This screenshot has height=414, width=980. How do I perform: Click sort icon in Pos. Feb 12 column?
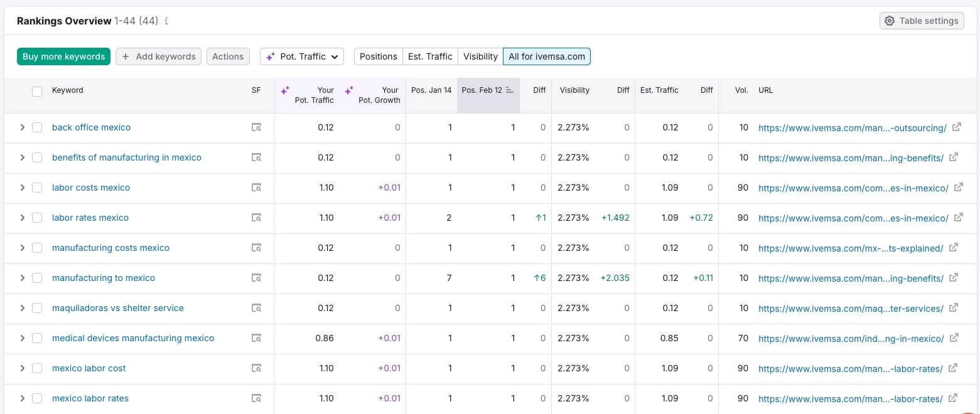pyautogui.click(x=510, y=90)
